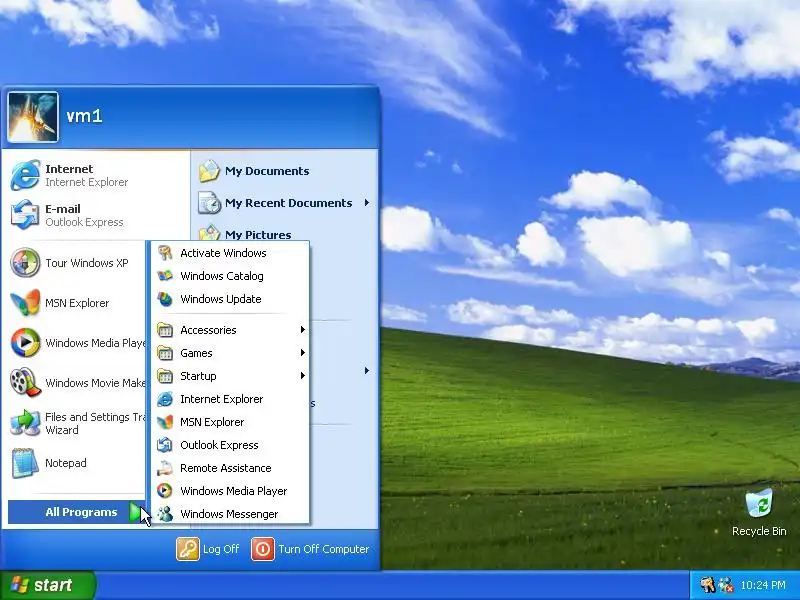Click the Log Off key icon
The width and height of the screenshot is (800, 600).
point(188,549)
